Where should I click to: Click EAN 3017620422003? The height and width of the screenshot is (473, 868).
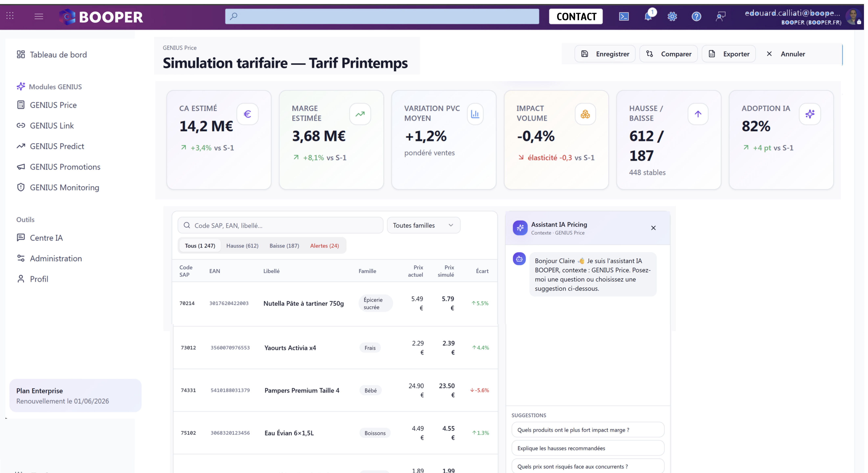[x=229, y=303]
